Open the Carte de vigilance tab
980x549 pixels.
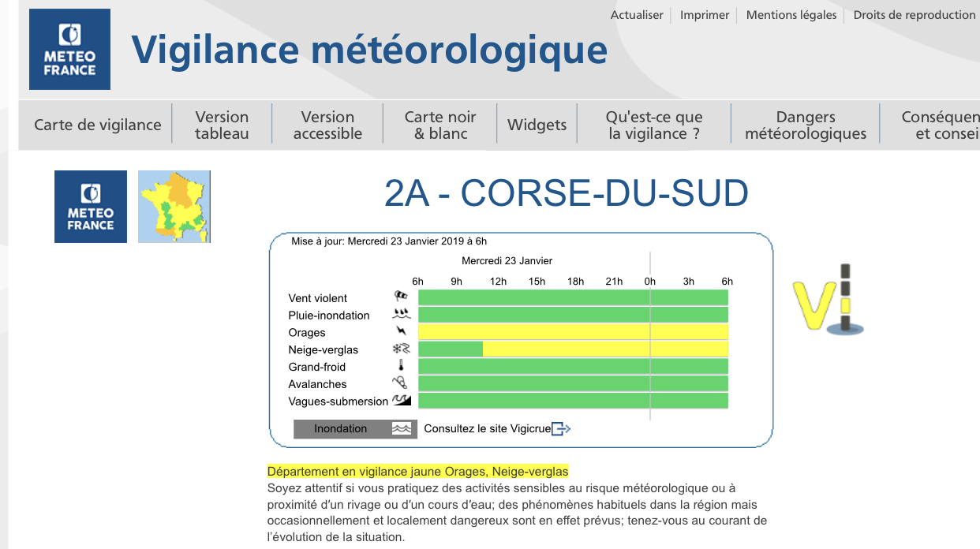coord(98,125)
